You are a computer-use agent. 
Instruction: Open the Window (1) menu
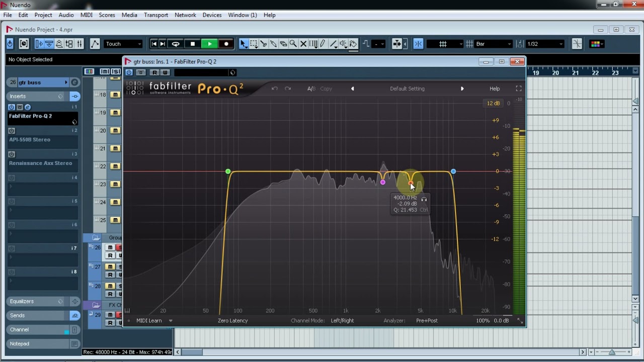(x=243, y=15)
